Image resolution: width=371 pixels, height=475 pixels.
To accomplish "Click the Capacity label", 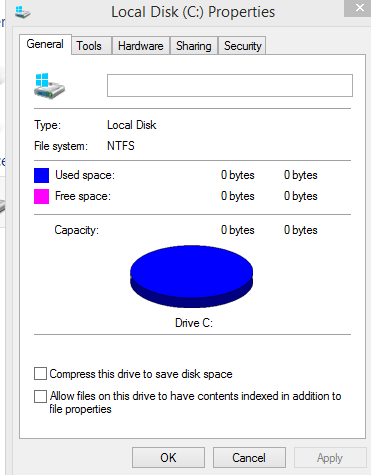I will pyautogui.click(x=77, y=230).
